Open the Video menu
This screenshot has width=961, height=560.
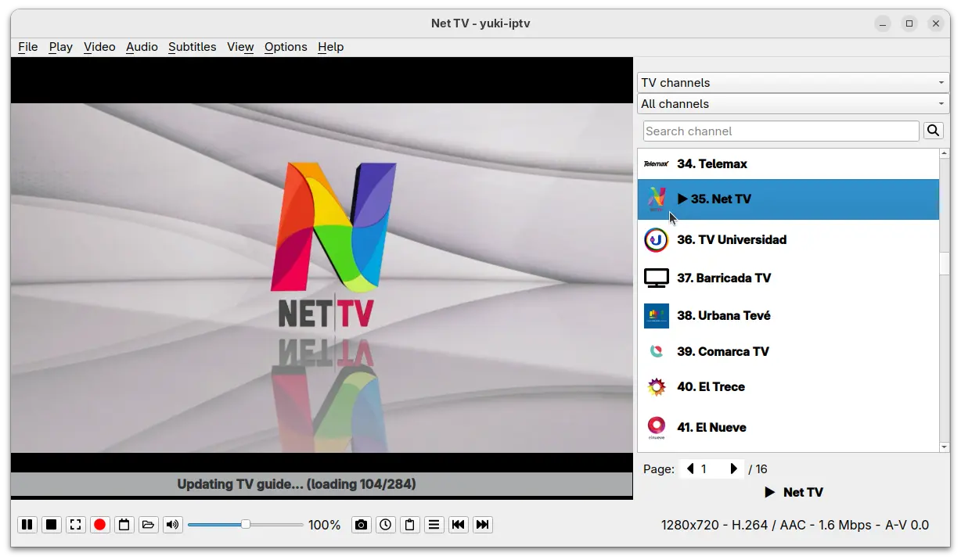click(x=99, y=47)
